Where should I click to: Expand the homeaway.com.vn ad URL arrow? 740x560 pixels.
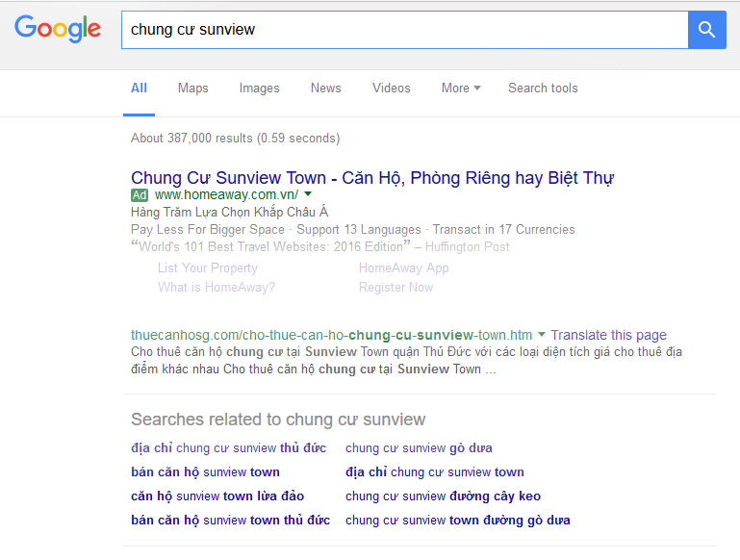[308, 194]
